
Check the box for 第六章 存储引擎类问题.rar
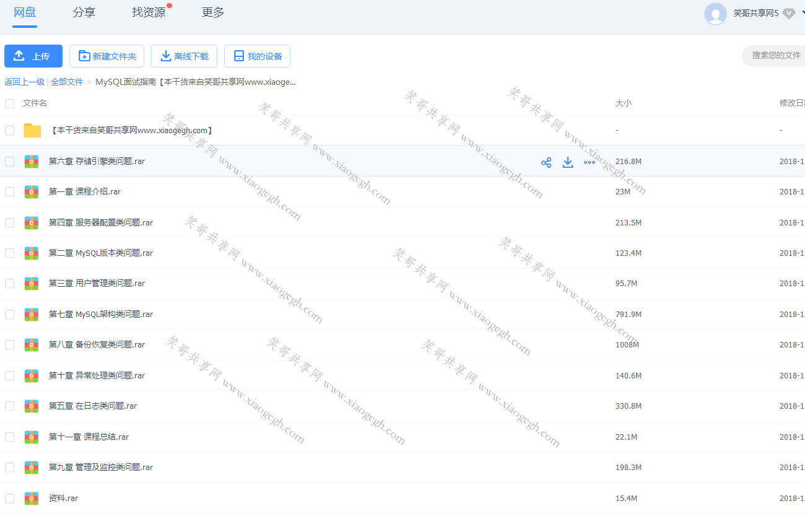click(9, 161)
